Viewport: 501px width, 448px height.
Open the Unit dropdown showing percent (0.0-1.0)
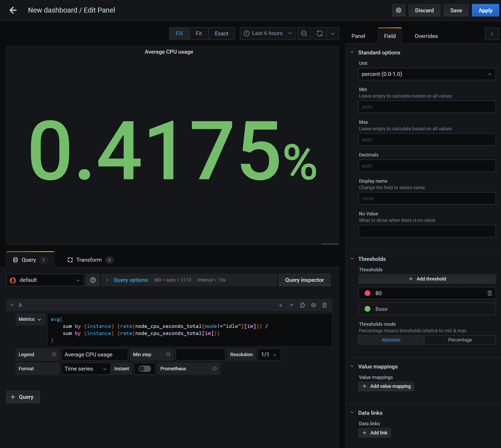click(x=427, y=74)
